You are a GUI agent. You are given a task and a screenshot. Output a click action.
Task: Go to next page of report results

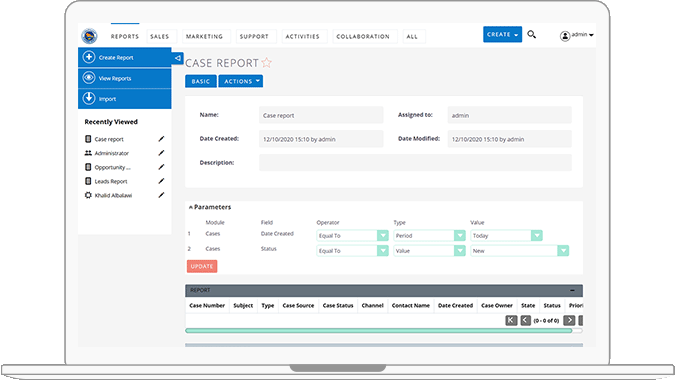click(x=569, y=320)
